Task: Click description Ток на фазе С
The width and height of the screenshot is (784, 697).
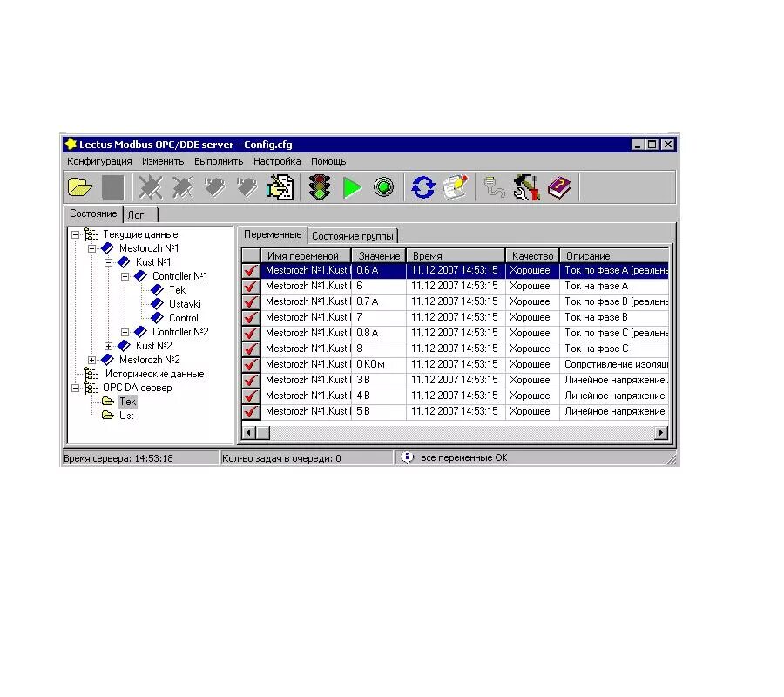Action: [x=597, y=349]
